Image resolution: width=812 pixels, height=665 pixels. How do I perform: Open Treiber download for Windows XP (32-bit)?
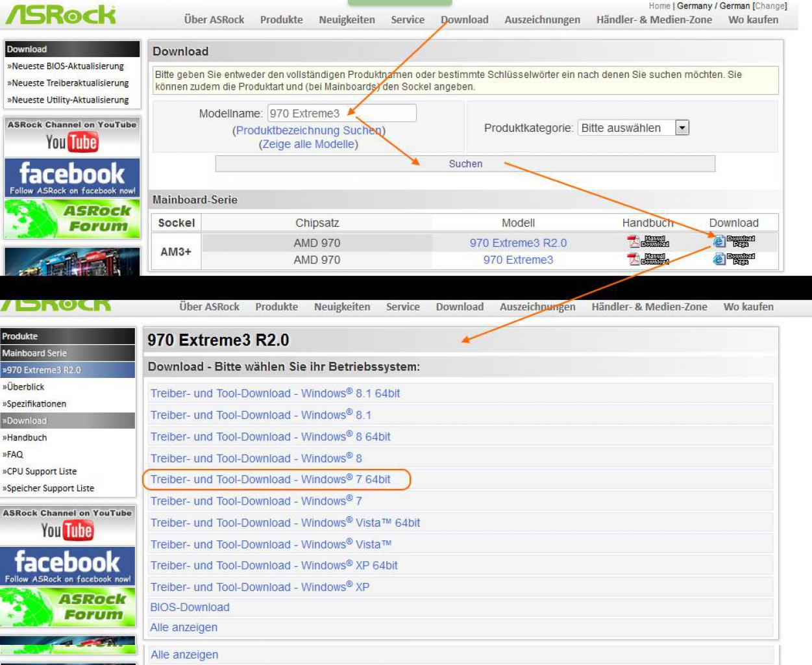260,587
